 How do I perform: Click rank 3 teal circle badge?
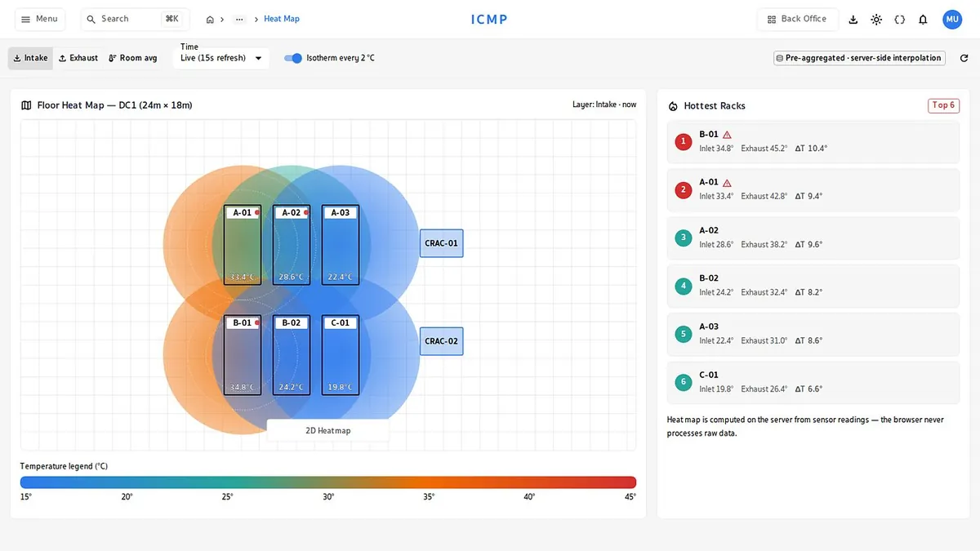click(x=684, y=238)
